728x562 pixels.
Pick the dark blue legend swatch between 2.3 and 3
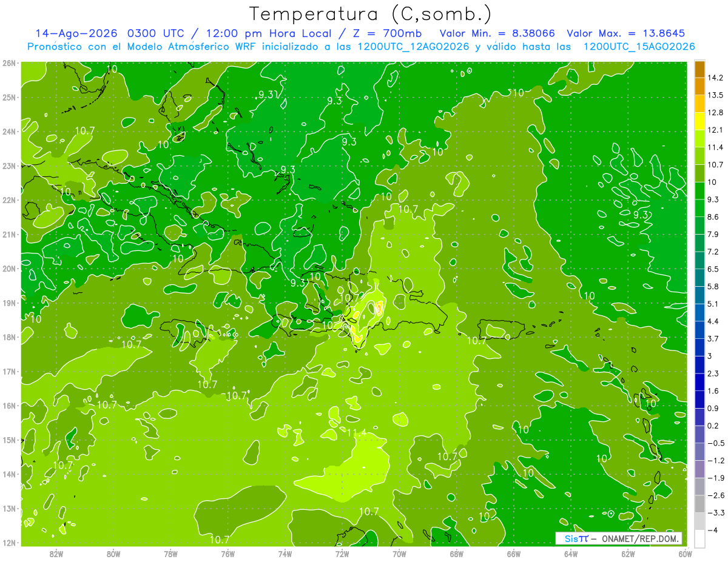pyautogui.click(x=699, y=365)
